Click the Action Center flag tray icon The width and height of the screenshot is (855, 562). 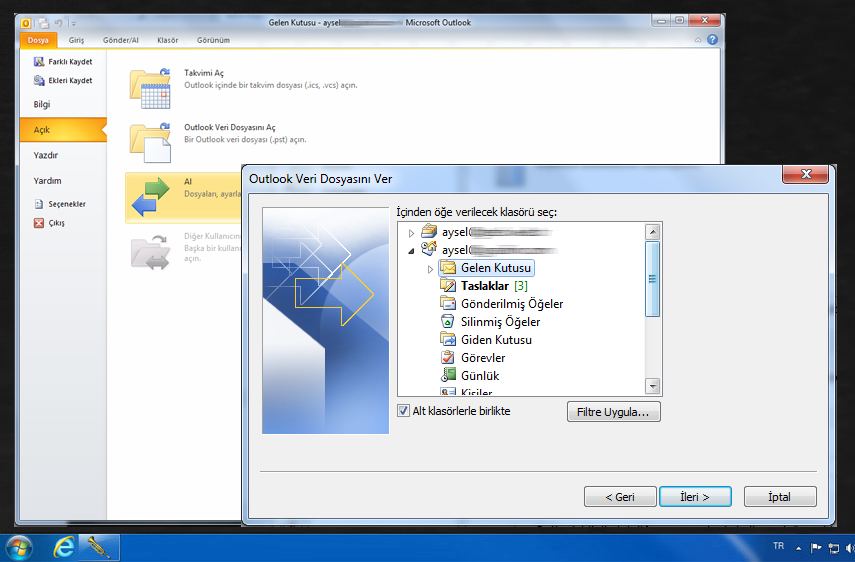coord(816,548)
